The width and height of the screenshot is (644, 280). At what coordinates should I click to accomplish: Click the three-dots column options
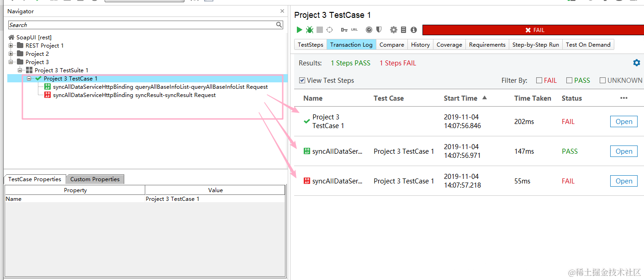point(624,98)
